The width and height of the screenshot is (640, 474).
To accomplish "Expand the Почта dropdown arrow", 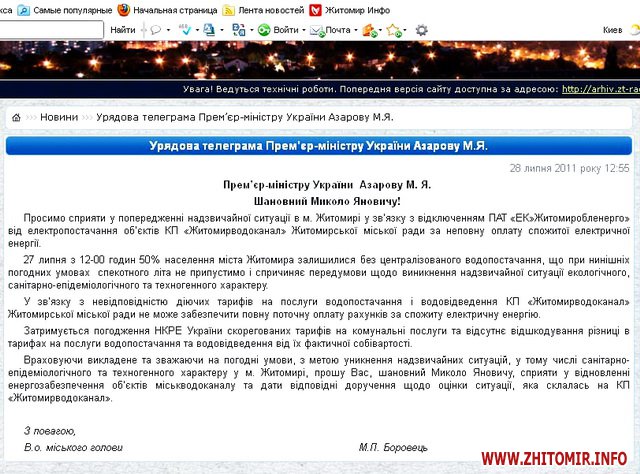I will [357, 31].
